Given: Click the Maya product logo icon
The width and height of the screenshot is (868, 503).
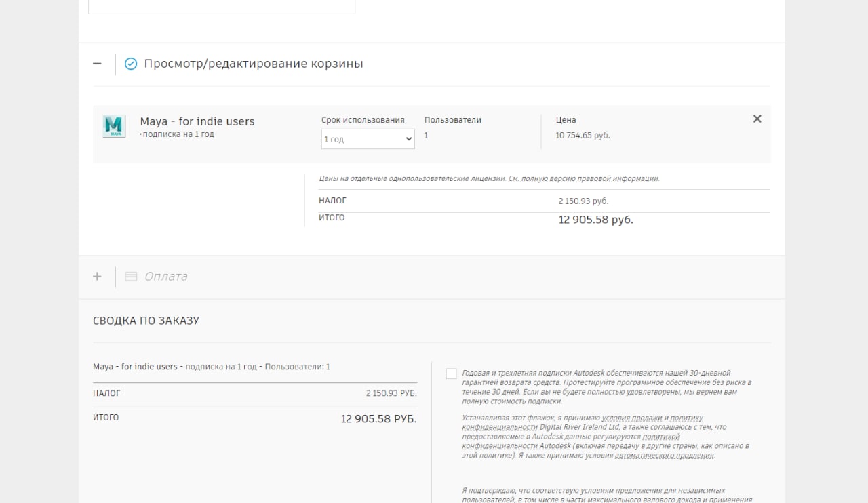Looking at the screenshot, I should tap(114, 126).
